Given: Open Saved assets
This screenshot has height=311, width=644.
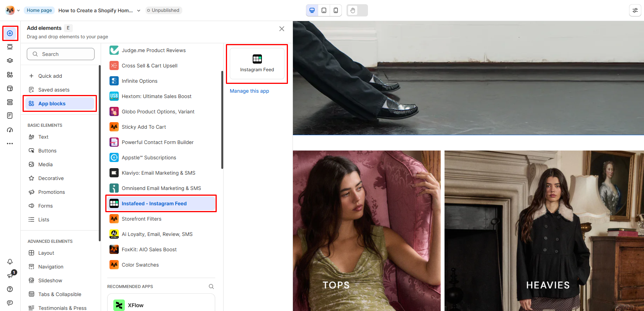Looking at the screenshot, I should tap(60, 90).
